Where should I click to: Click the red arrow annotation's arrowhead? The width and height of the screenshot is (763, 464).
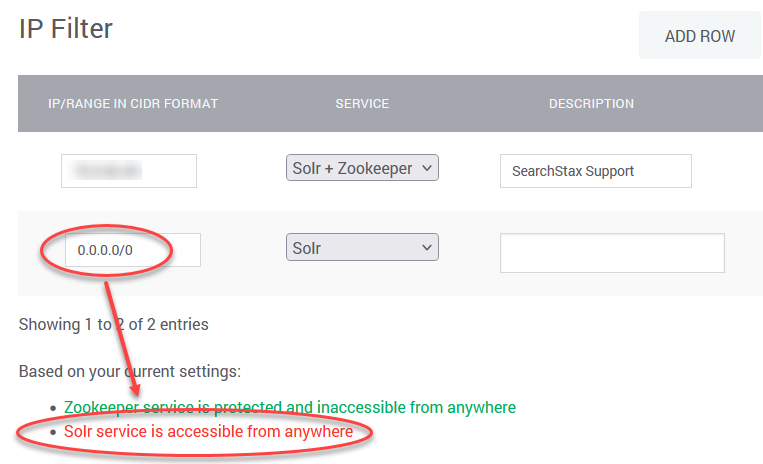pos(135,389)
